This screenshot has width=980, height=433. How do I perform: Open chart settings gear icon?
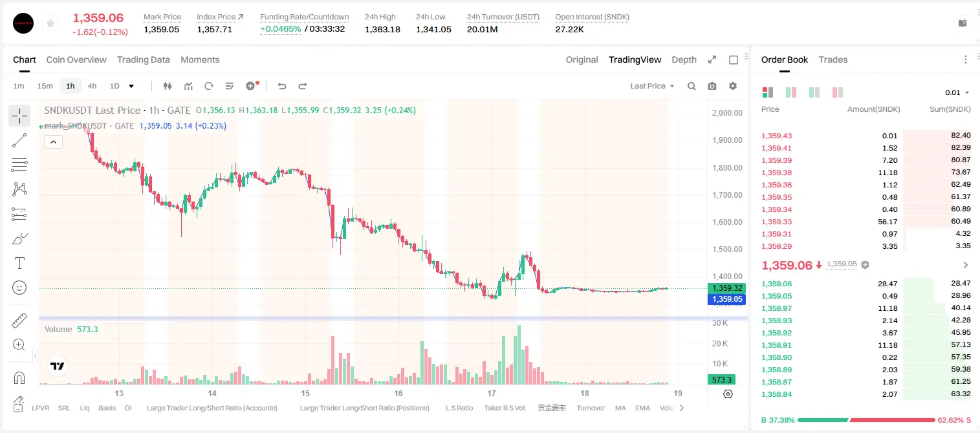point(733,86)
